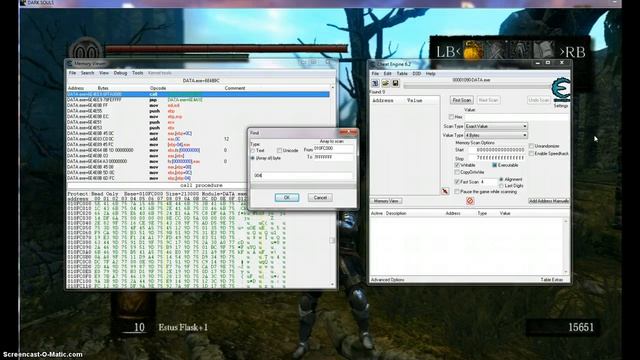Click the scan progress bar
The height and width of the screenshot is (360, 640).
[x=477, y=86]
